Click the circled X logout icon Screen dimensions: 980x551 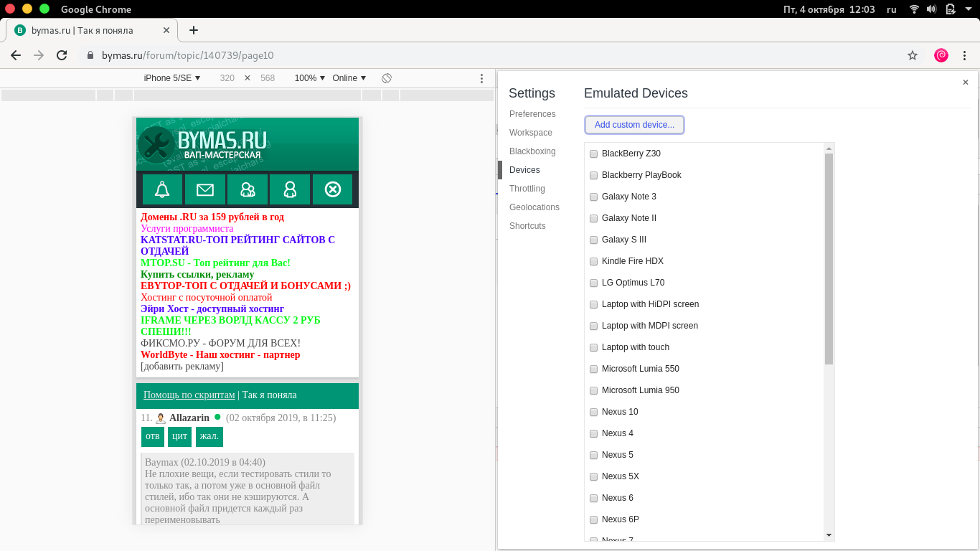click(x=332, y=189)
